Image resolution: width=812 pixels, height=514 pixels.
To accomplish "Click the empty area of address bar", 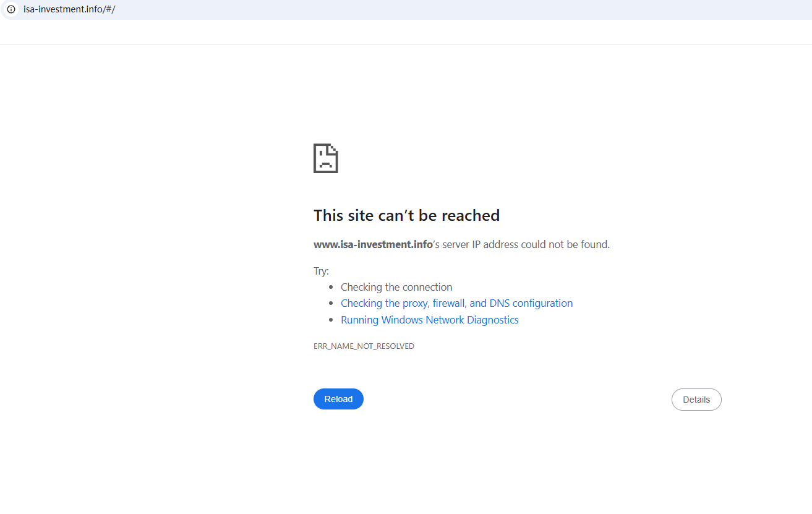I will tap(433, 9).
